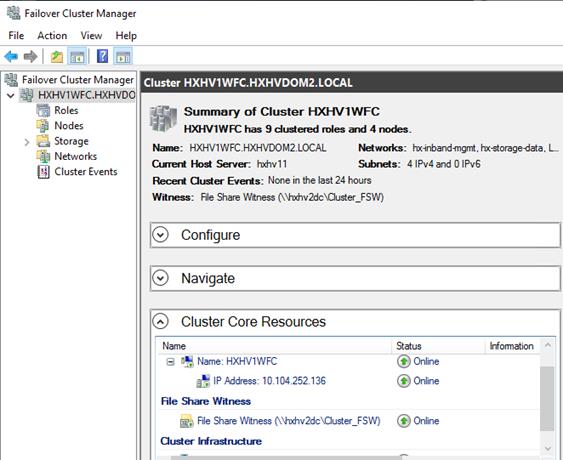
Task: Click the 'None in the last 24 hours' text
Action: coord(320,180)
